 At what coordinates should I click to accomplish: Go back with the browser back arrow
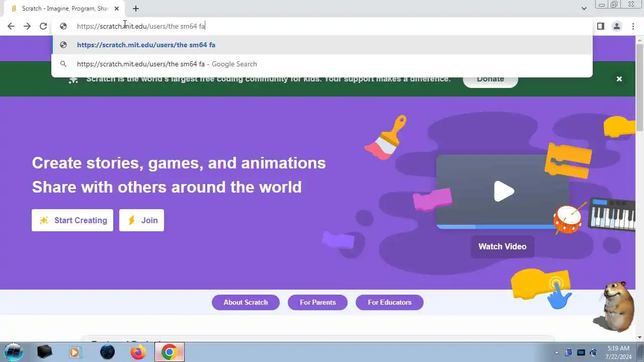tap(11, 26)
